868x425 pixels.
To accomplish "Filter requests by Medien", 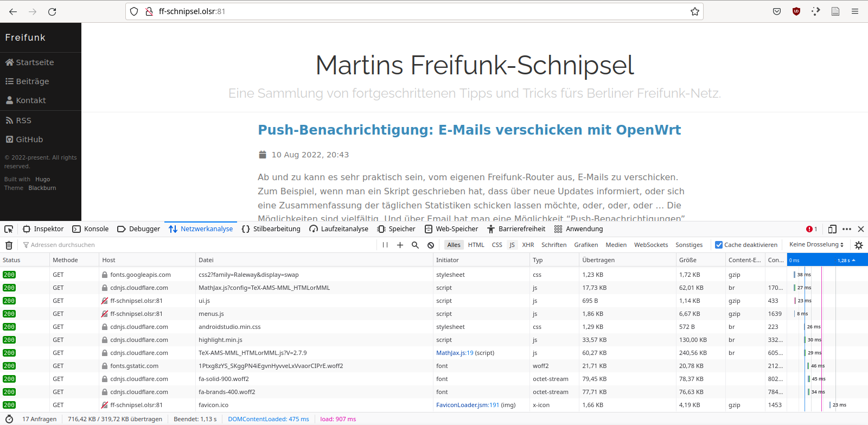I will point(616,245).
